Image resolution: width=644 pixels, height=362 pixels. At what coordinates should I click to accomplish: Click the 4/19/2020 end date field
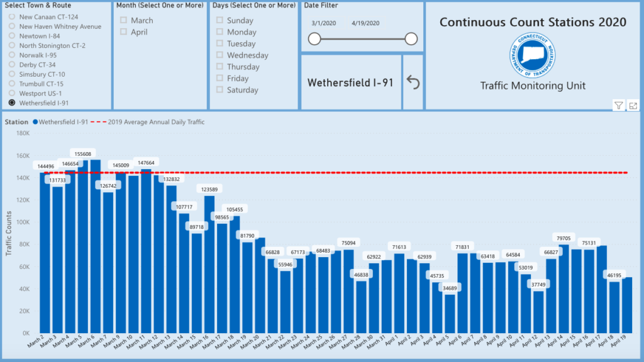(x=365, y=23)
